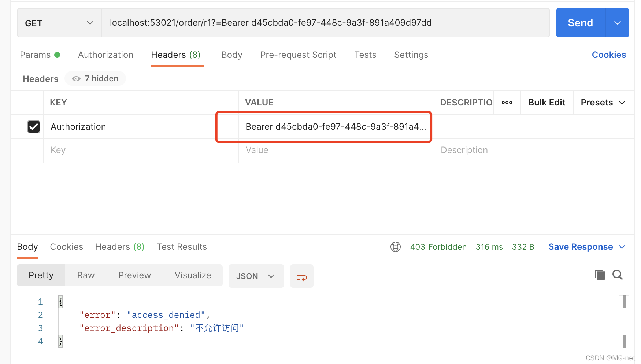641x364 pixels.
Task: Uncheck the Authorization header checkbox
Action: click(34, 127)
